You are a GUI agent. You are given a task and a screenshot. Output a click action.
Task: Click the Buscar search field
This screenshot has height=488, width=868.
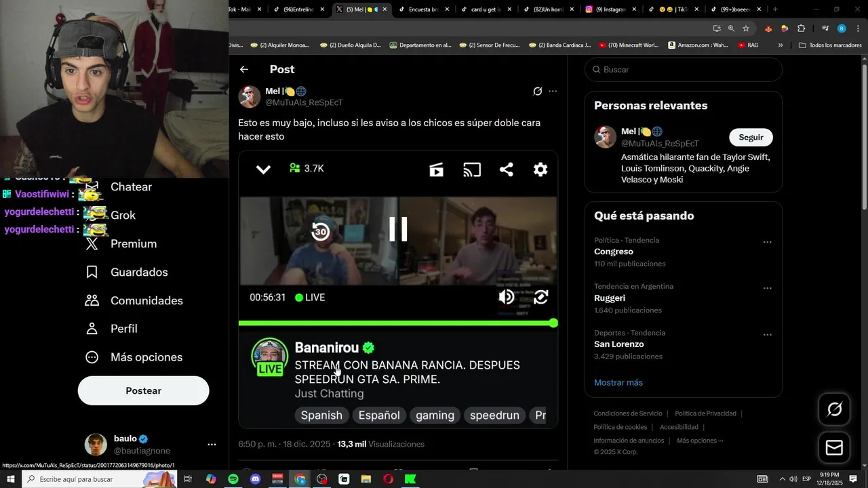tap(684, 70)
